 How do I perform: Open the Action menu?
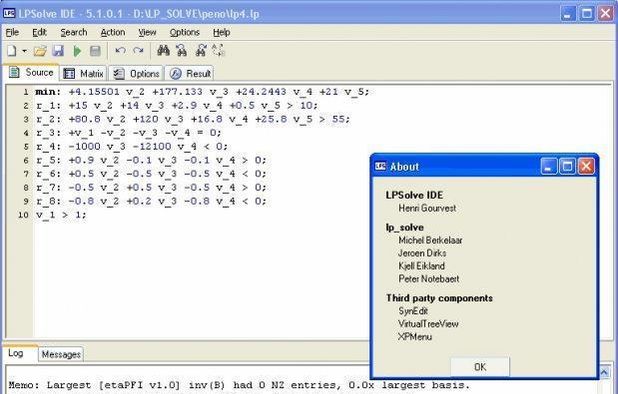pos(113,32)
